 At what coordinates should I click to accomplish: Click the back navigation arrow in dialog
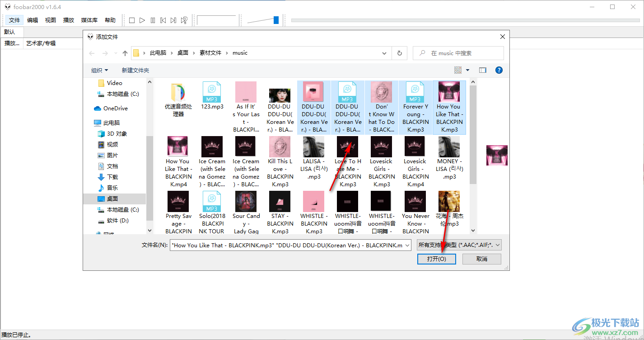[92, 53]
